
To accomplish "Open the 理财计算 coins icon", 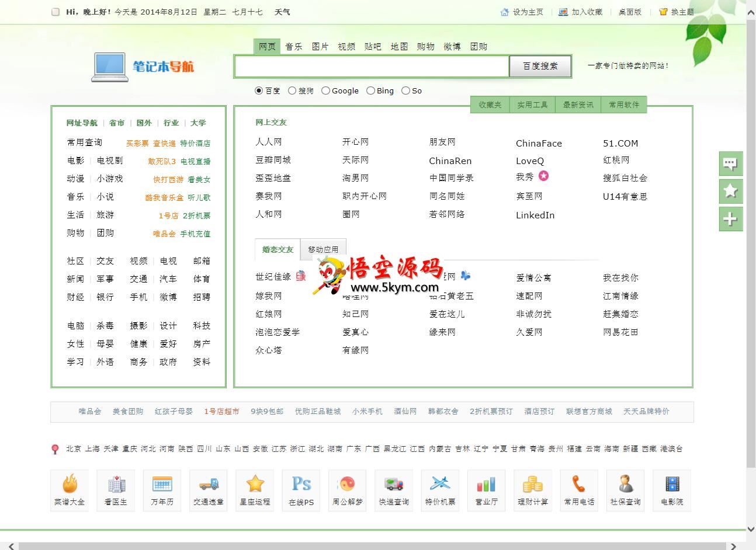I will point(533,490).
